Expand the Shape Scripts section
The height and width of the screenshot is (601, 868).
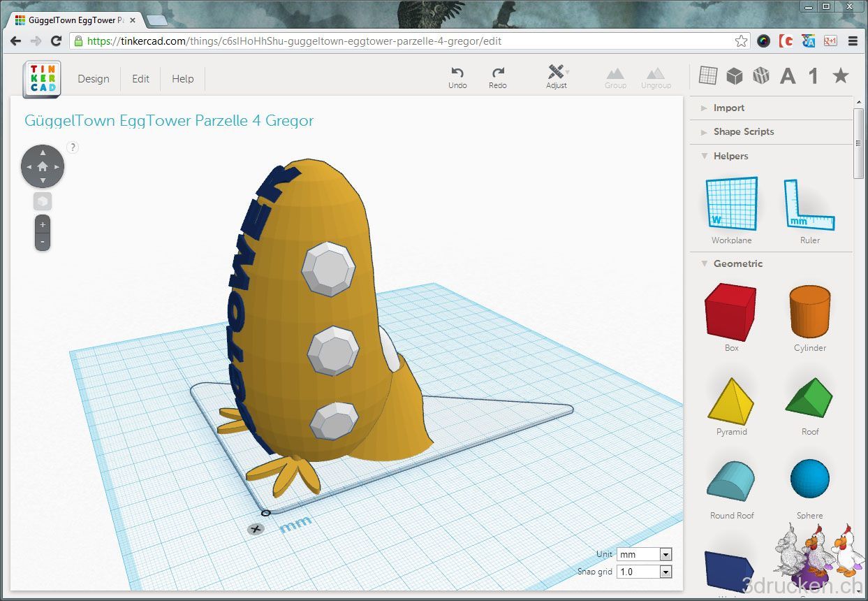[x=743, y=131]
